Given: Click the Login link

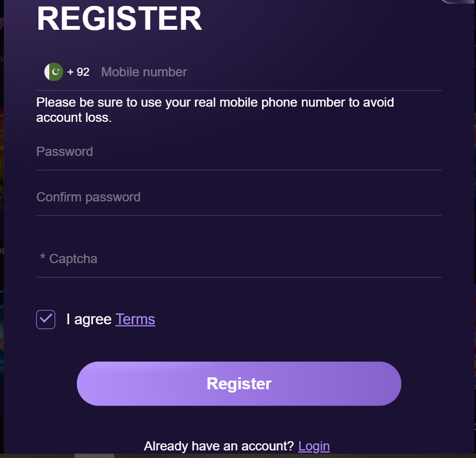Looking at the screenshot, I should pyautogui.click(x=314, y=446).
